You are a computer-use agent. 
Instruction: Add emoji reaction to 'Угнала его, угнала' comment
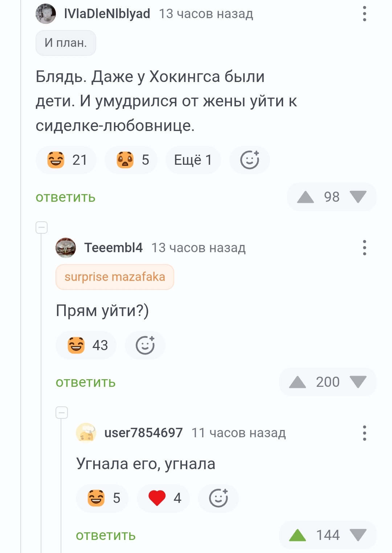pos(219,498)
